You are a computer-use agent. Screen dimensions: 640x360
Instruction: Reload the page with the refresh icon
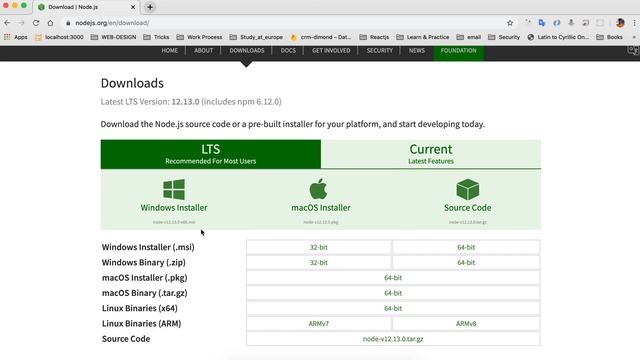[x=36, y=23]
